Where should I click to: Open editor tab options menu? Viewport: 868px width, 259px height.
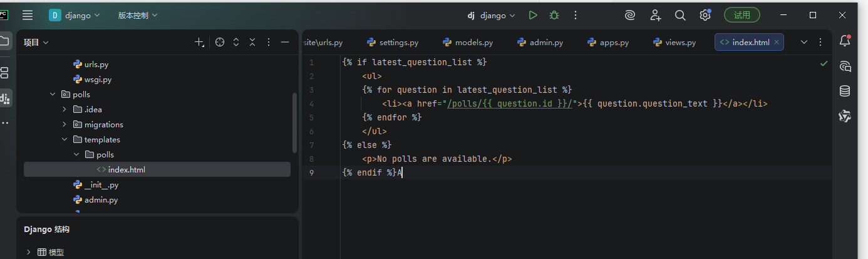pos(820,43)
